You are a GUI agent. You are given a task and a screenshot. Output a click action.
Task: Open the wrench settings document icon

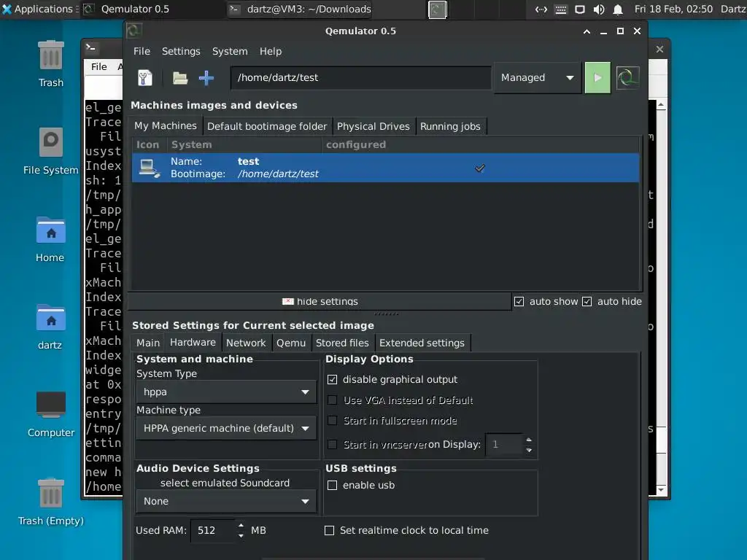point(145,77)
